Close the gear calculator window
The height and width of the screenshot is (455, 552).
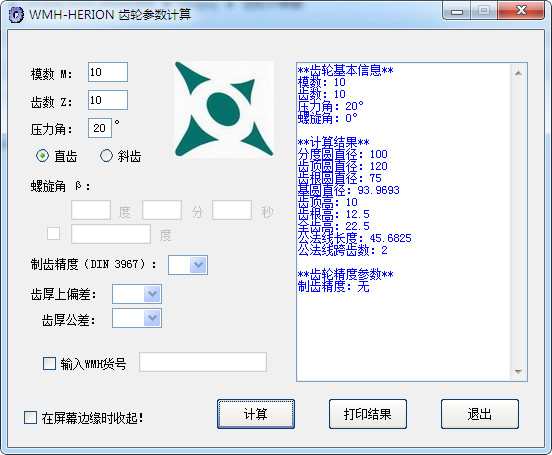tap(521, 11)
